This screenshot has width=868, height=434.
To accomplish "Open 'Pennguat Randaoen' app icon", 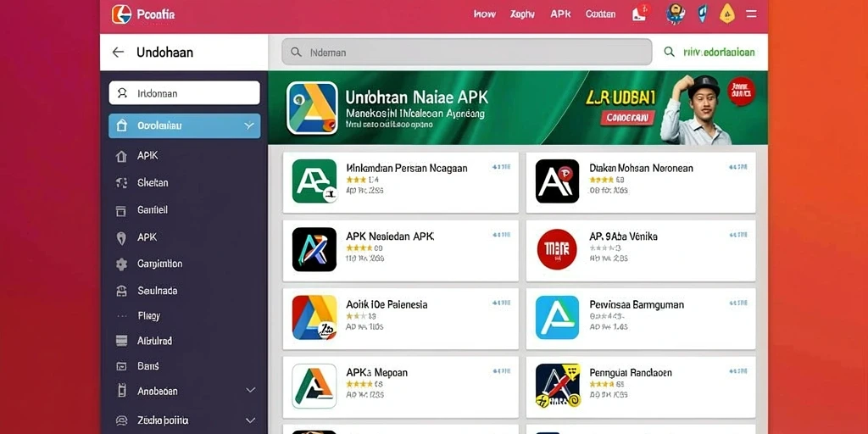I will pos(558,386).
